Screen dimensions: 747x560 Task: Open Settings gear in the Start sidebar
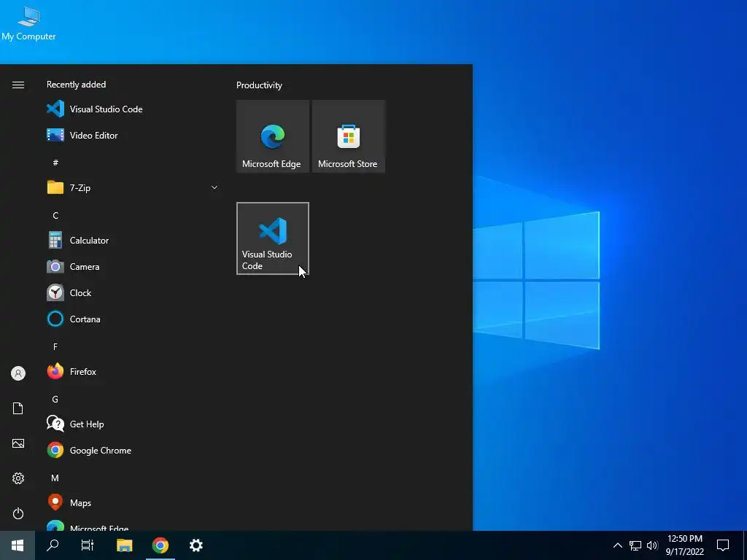pos(18,478)
